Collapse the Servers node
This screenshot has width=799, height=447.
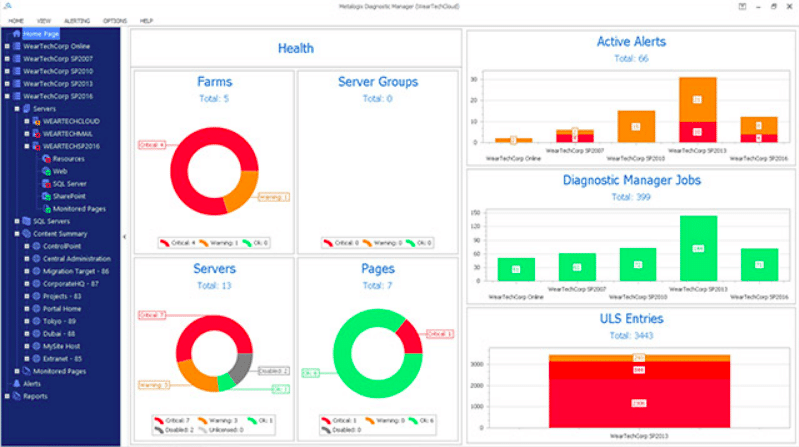click(17, 109)
